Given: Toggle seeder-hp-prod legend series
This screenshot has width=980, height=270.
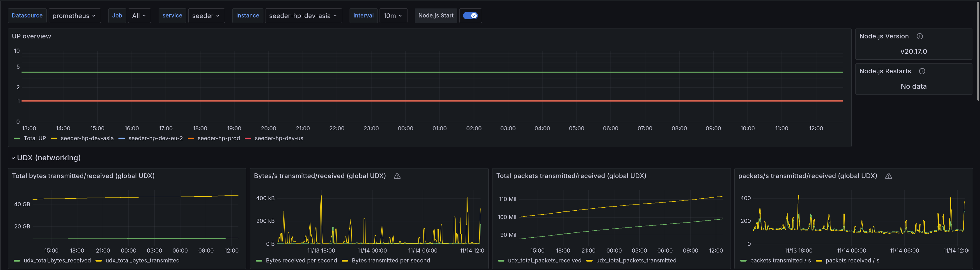Looking at the screenshot, I should click(x=218, y=138).
